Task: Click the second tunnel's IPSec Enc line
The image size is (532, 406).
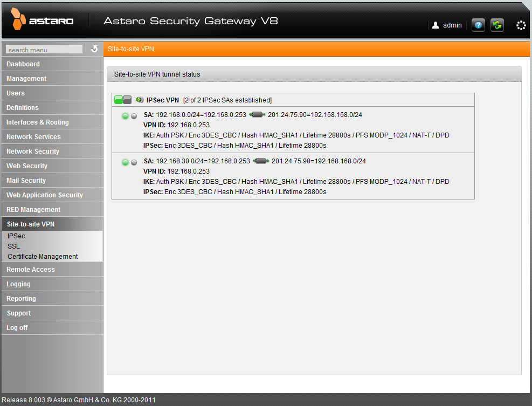Action: click(x=235, y=192)
